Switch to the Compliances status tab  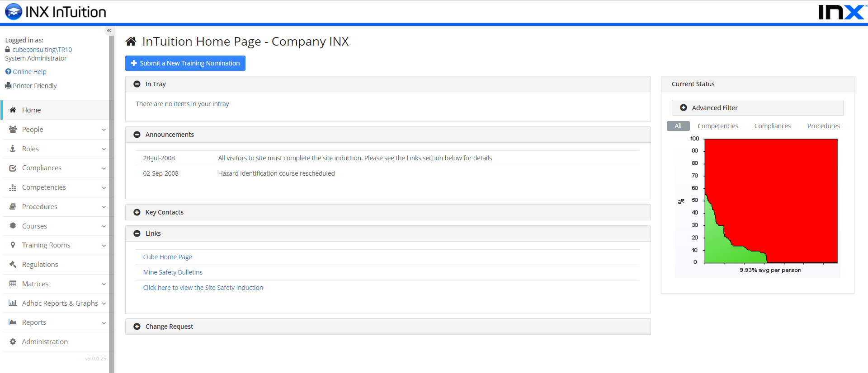[x=773, y=126]
